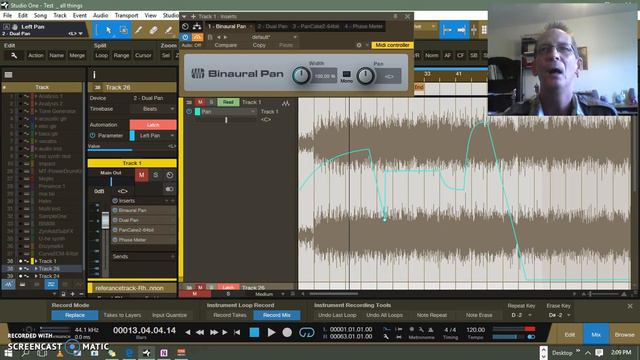Click Takes to Layers button
The width and height of the screenshot is (640, 360).
122,315
